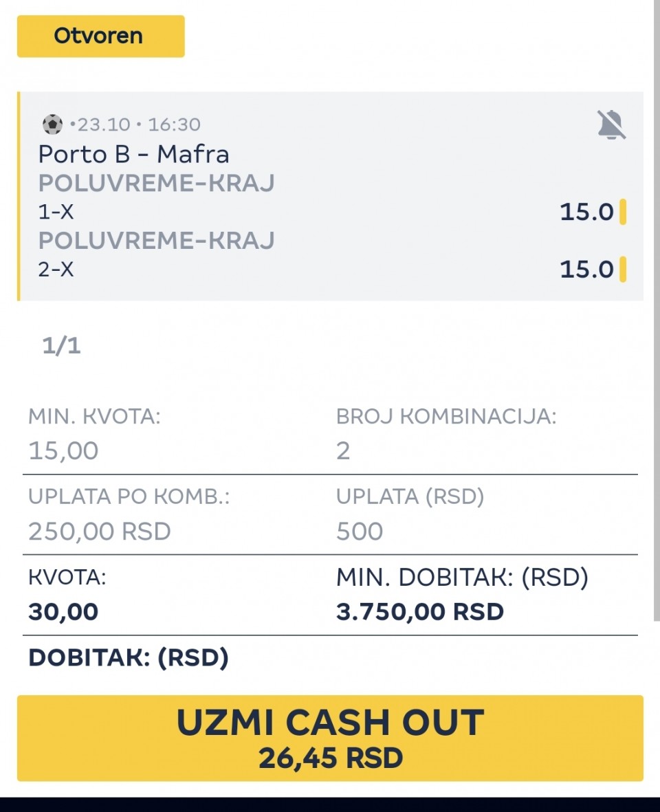Click the 1/1 system combination label
Screen dimensions: 660x812
pyautogui.click(x=61, y=346)
